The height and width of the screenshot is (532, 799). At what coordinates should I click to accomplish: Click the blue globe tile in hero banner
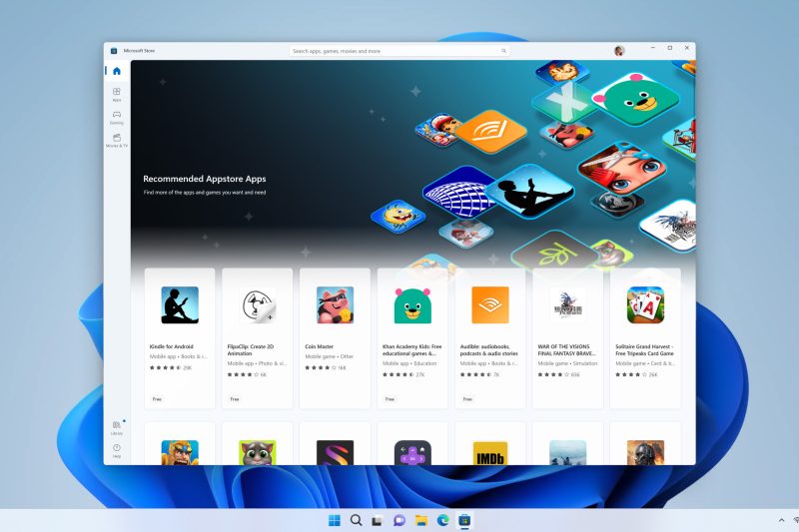457,193
